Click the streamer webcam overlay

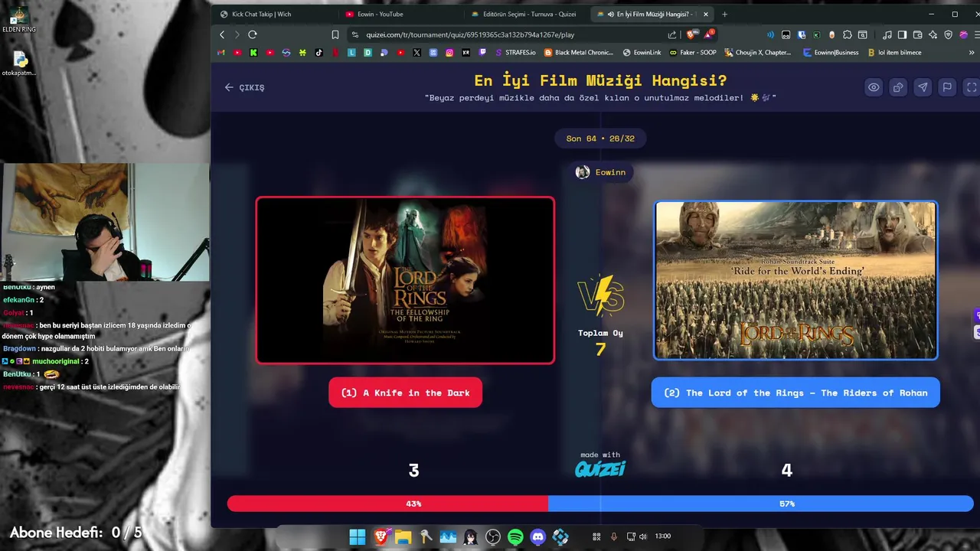pyautogui.click(x=106, y=223)
